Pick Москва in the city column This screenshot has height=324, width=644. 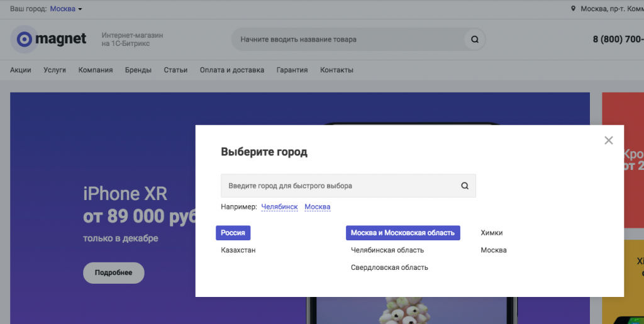(x=493, y=250)
